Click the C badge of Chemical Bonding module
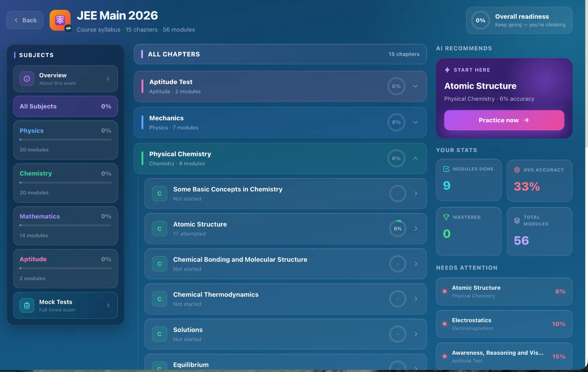This screenshot has height=372, width=588. pos(159,264)
